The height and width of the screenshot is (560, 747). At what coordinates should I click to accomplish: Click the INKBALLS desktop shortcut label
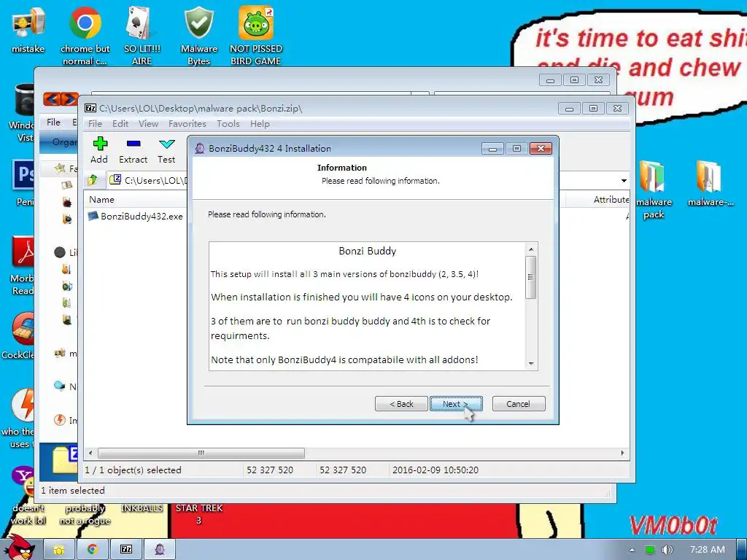142,508
